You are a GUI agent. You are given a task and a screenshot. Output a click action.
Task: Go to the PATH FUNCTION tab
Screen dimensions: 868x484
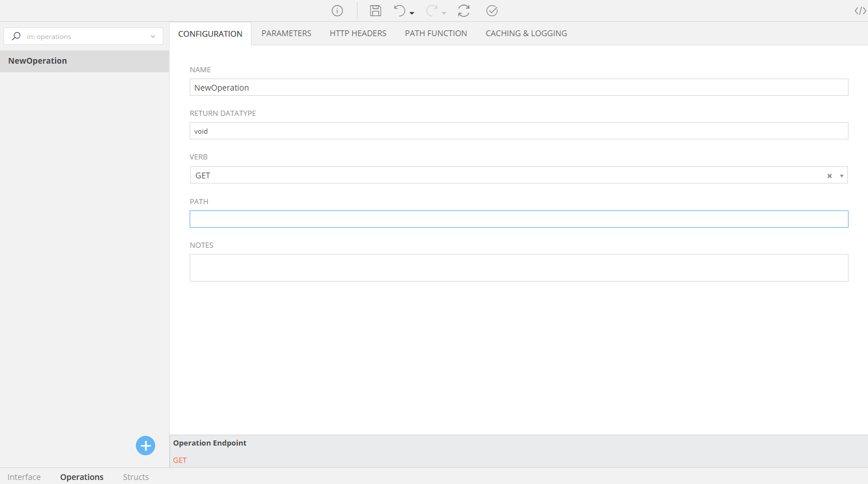[436, 33]
